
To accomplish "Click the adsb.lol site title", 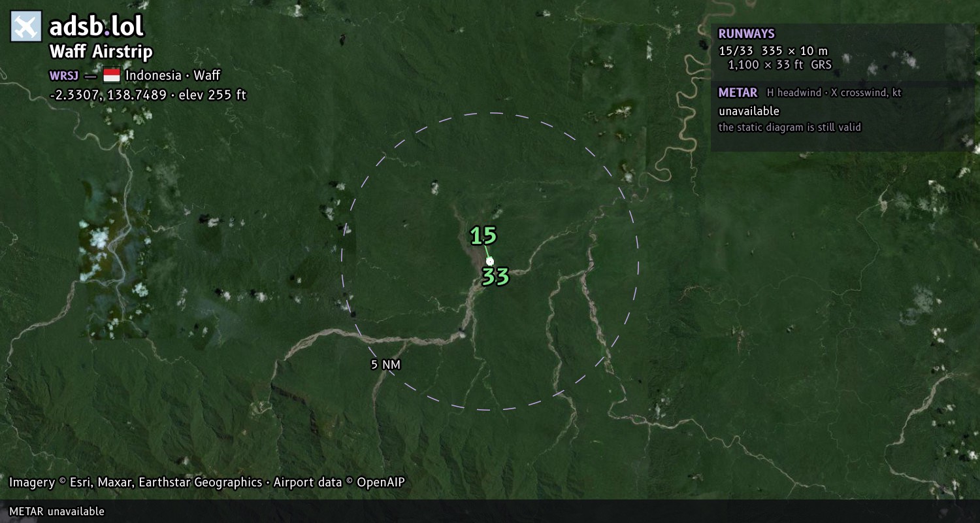I will (97, 27).
